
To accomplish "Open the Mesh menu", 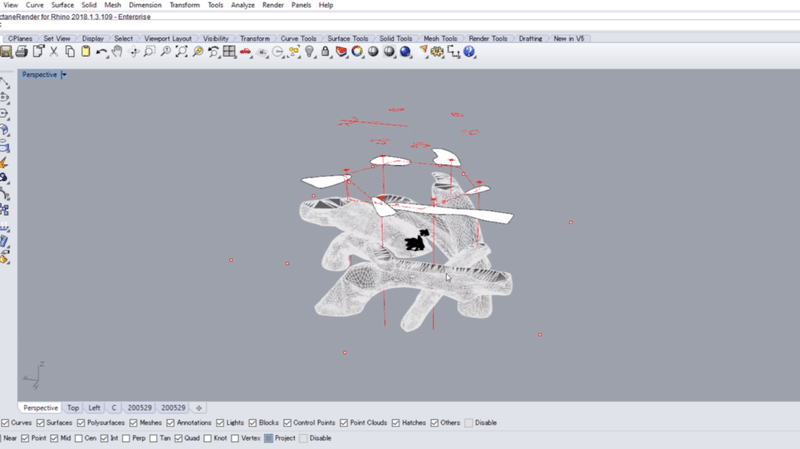I will (113, 5).
